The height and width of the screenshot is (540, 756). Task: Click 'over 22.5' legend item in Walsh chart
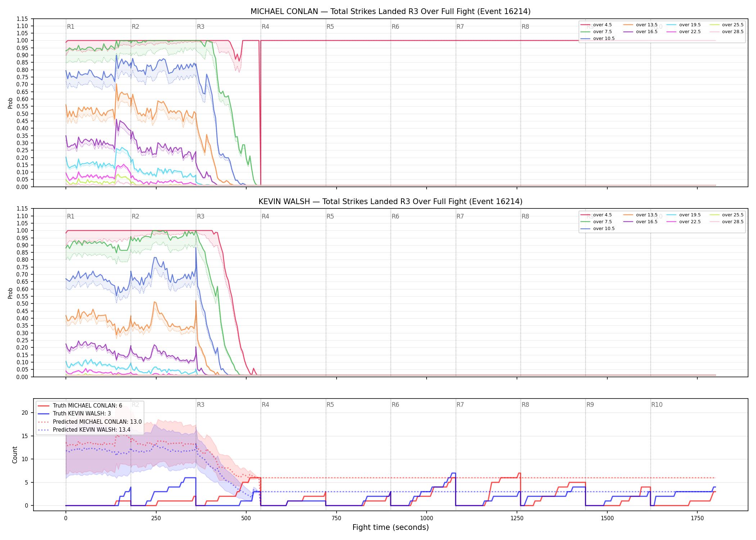click(x=684, y=222)
